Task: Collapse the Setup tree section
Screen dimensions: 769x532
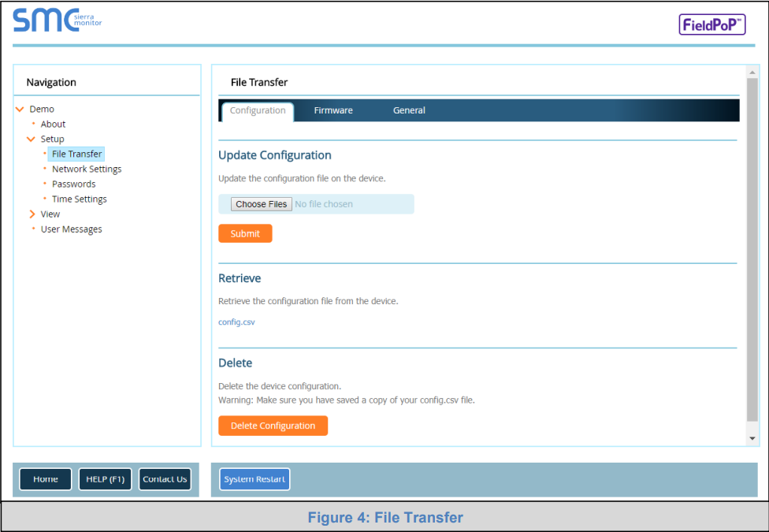Action: (x=31, y=140)
